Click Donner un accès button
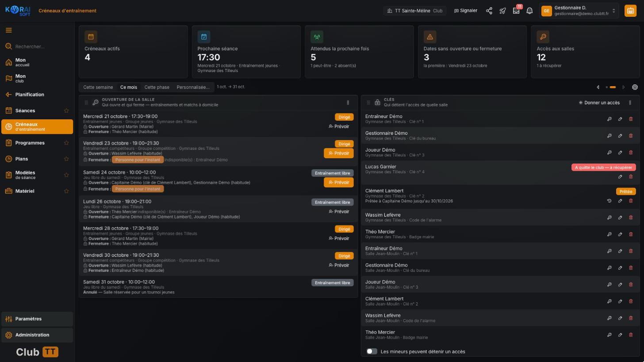This screenshot has width=644, height=362. coord(599,103)
